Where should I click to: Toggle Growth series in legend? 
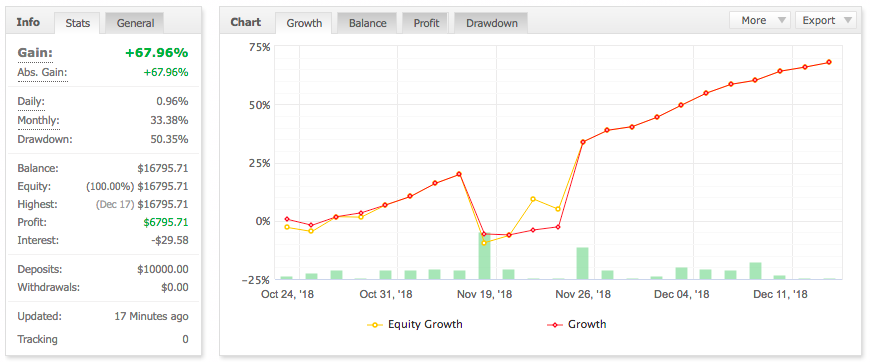point(577,324)
